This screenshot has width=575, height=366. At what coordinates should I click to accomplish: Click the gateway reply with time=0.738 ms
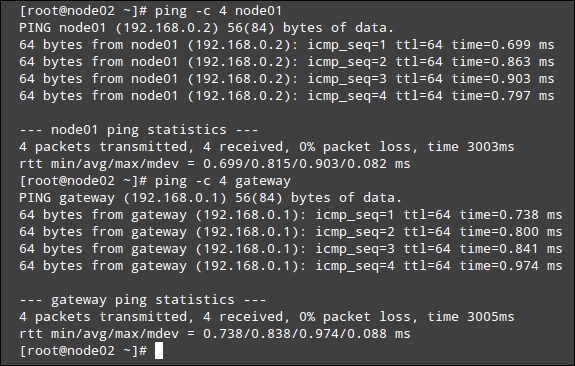click(291, 215)
